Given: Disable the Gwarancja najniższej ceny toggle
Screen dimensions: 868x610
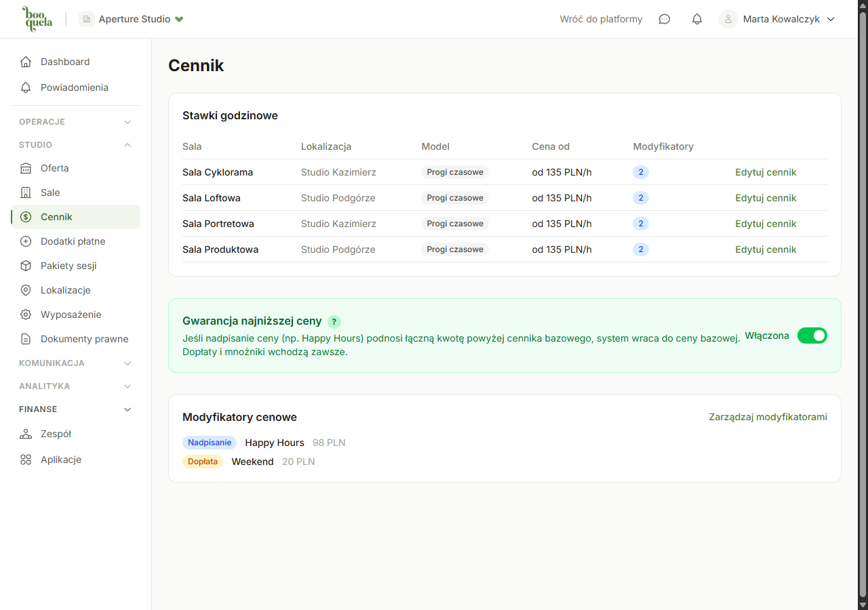Looking at the screenshot, I should click(x=812, y=335).
